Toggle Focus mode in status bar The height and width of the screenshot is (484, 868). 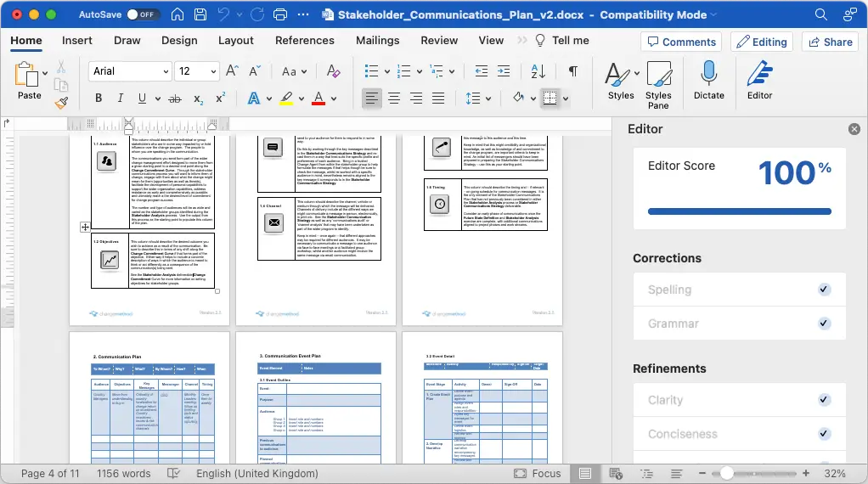click(x=538, y=474)
